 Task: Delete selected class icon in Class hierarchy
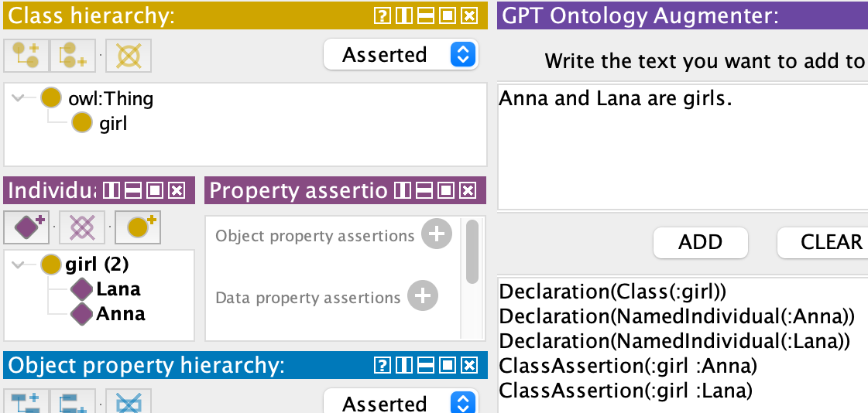point(129,55)
